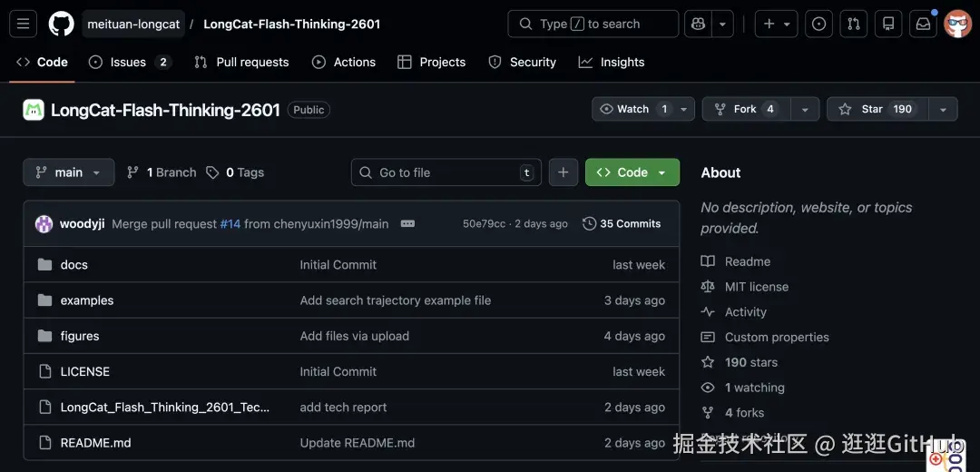Open the LongCat_Flash_Thinking_2601_Tec... file
The height and width of the screenshot is (472, 980).
tap(165, 408)
